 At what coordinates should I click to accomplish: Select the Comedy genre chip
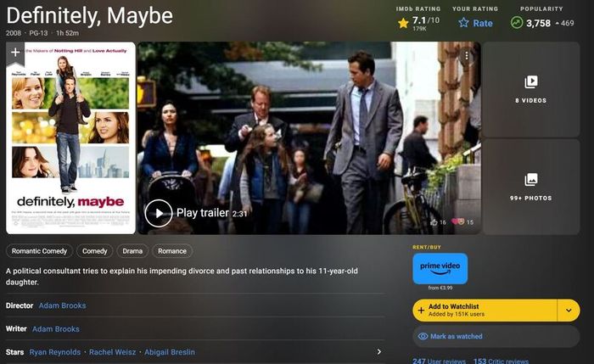point(95,251)
